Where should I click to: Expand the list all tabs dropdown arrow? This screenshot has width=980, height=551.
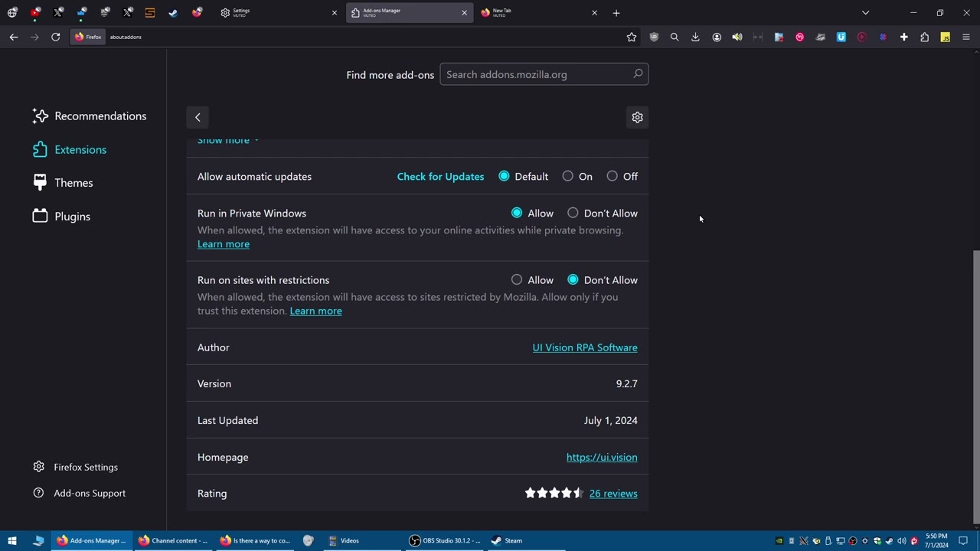pos(865,13)
